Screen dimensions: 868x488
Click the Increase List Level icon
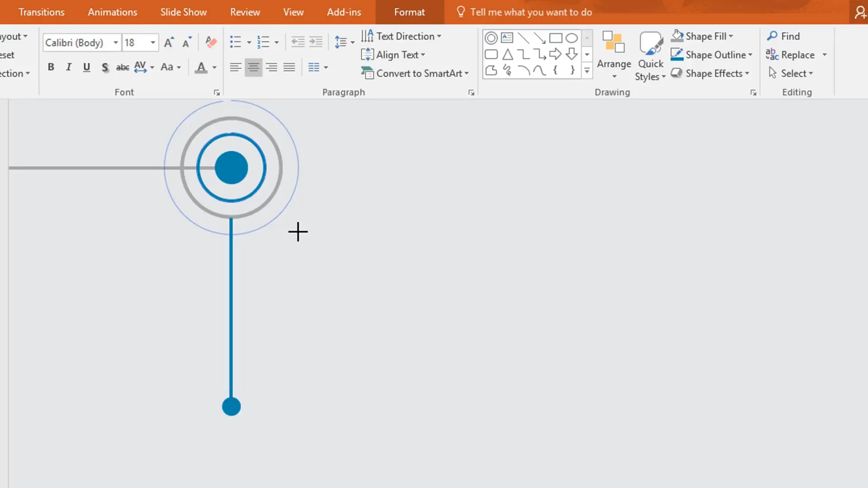(x=316, y=42)
